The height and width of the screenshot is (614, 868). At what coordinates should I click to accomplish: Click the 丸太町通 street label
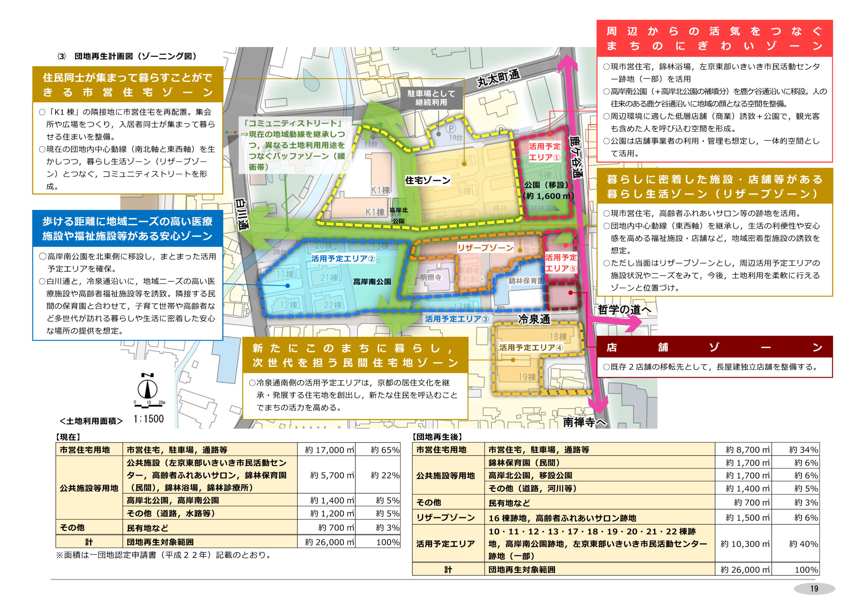coord(498,78)
